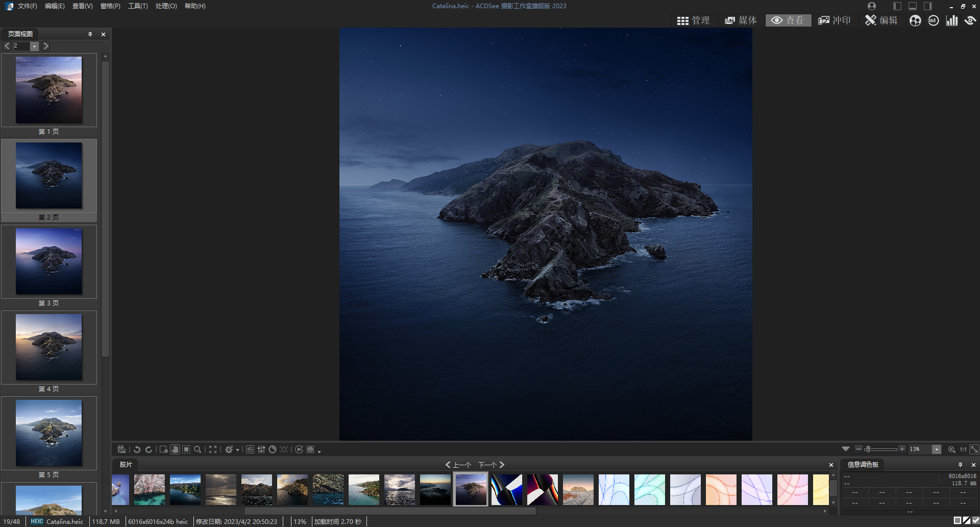
Task: Toggle the status bar square indicator
Action: click(958, 521)
